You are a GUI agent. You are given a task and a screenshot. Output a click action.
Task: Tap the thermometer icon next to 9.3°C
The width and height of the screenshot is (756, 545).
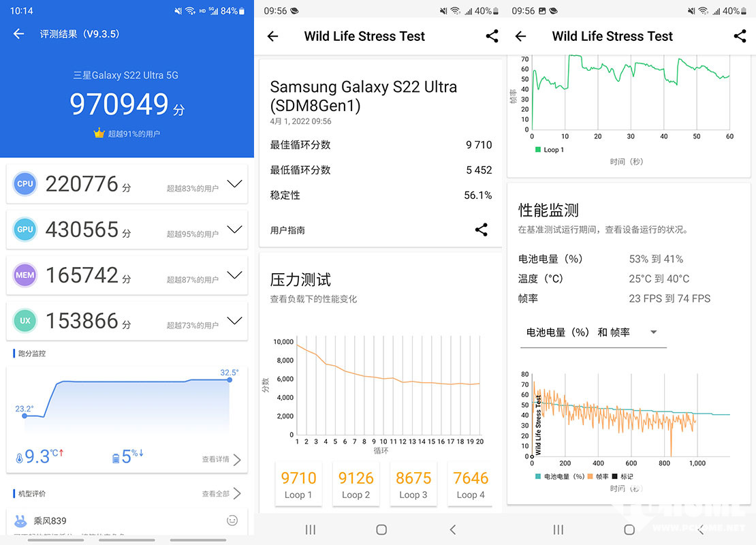click(x=19, y=458)
